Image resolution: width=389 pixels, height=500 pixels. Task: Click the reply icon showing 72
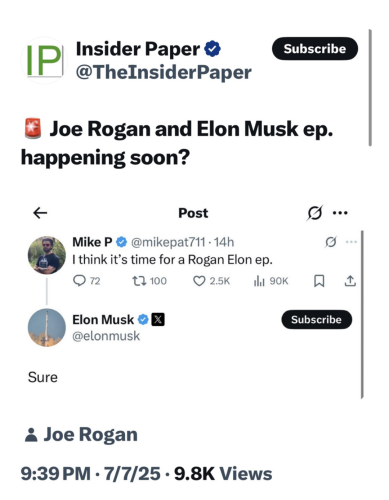coord(79,281)
